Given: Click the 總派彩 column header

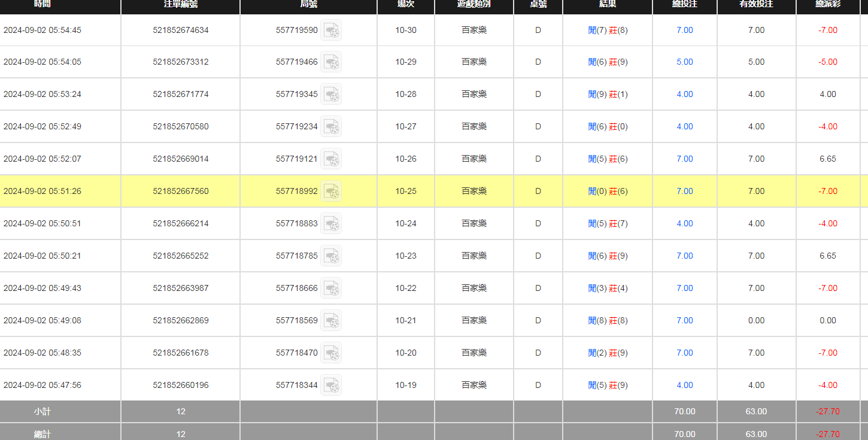Looking at the screenshot, I should pos(828,5).
